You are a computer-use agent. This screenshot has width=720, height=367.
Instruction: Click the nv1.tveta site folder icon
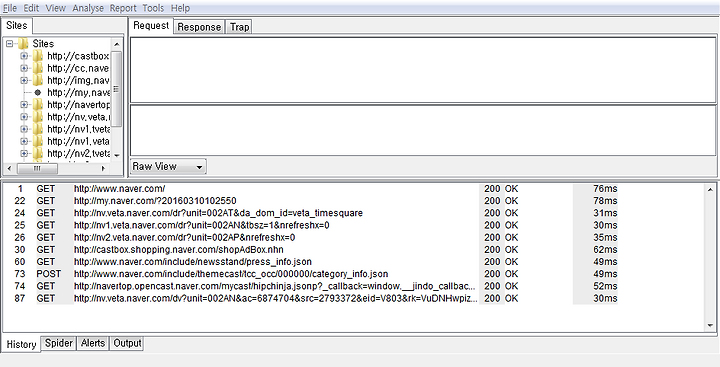(38, 129)
